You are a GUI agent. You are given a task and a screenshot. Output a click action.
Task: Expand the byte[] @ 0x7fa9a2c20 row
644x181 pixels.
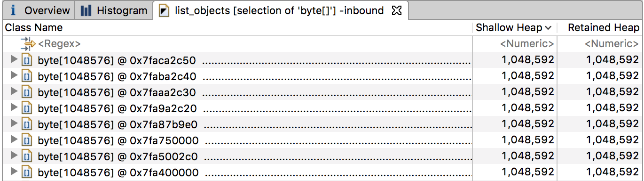[14, 107]
